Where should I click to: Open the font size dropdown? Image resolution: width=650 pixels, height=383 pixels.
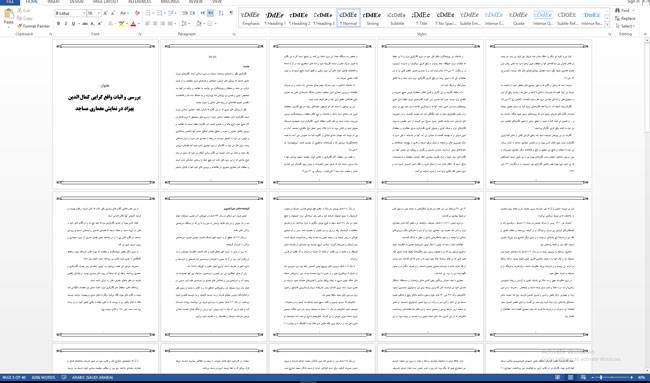pyautogui.click(x=99, y=13)
